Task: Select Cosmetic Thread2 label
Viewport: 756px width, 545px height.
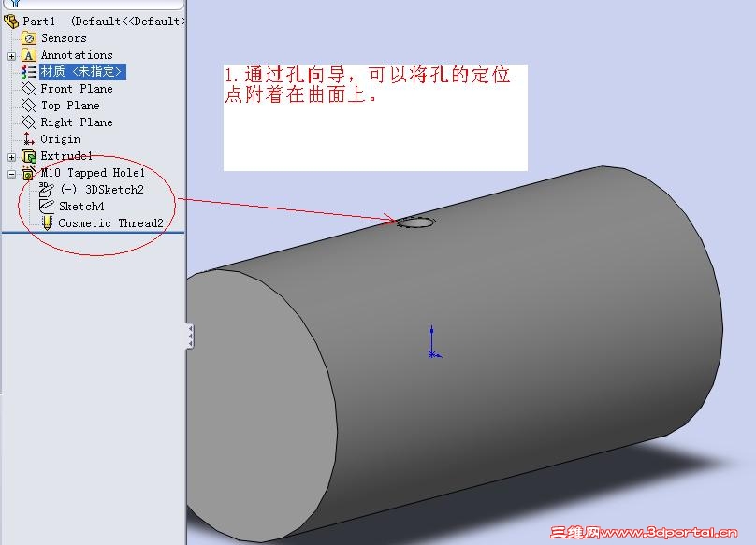Action: pyautogui.click(x=110, y=223)
